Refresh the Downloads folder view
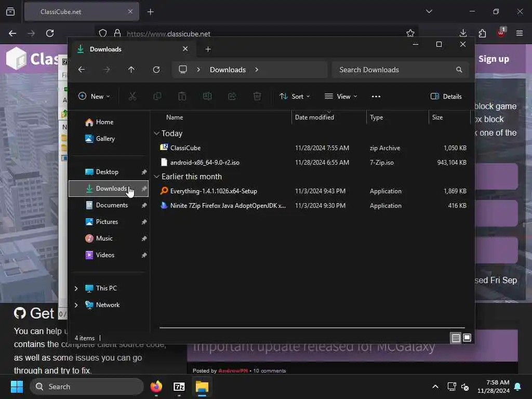Screen dimensions: 532x399 [x=156, y=70]
